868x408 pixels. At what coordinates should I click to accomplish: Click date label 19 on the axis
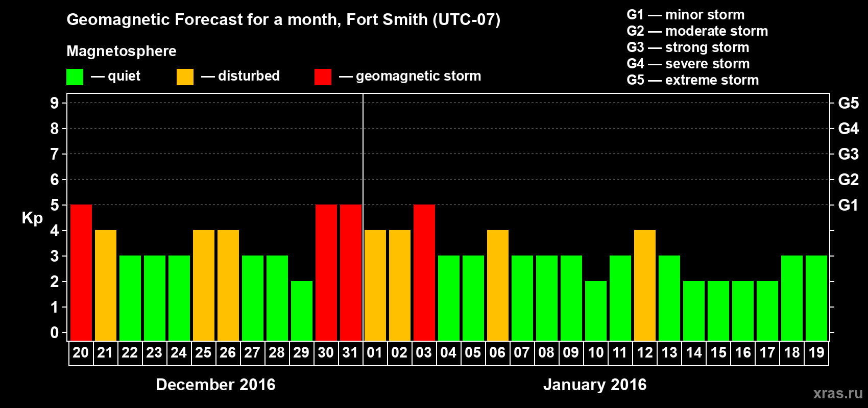[816, 352]
